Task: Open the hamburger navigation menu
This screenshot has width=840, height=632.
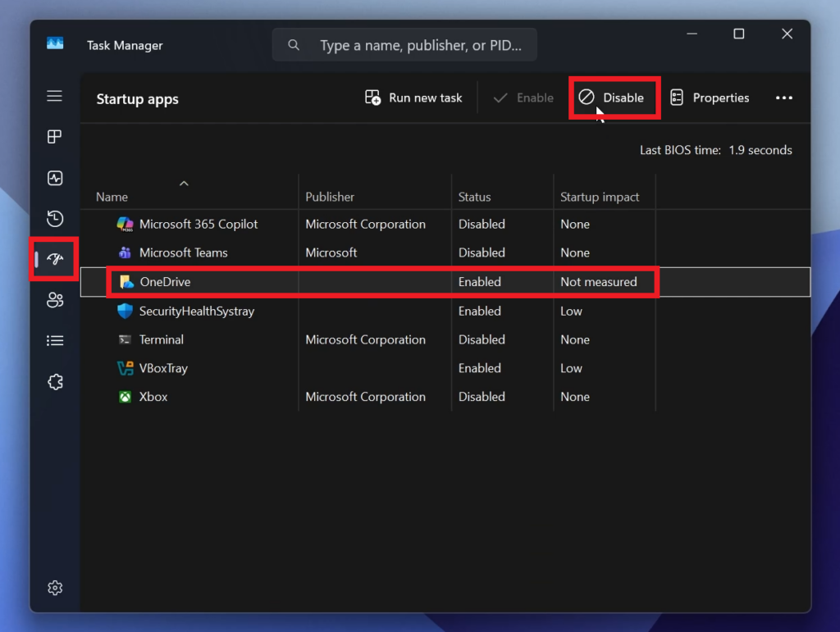Action: point(55,97)
